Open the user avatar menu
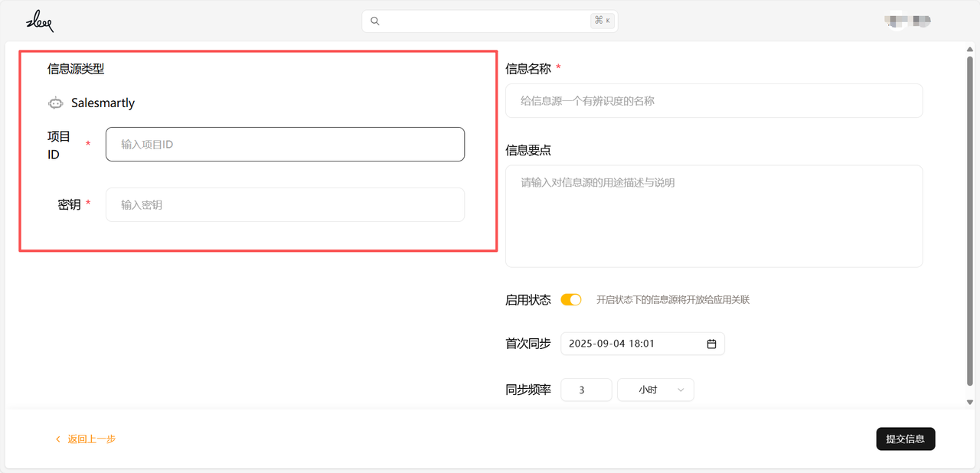Screen dimensions: 980x473 907,21
